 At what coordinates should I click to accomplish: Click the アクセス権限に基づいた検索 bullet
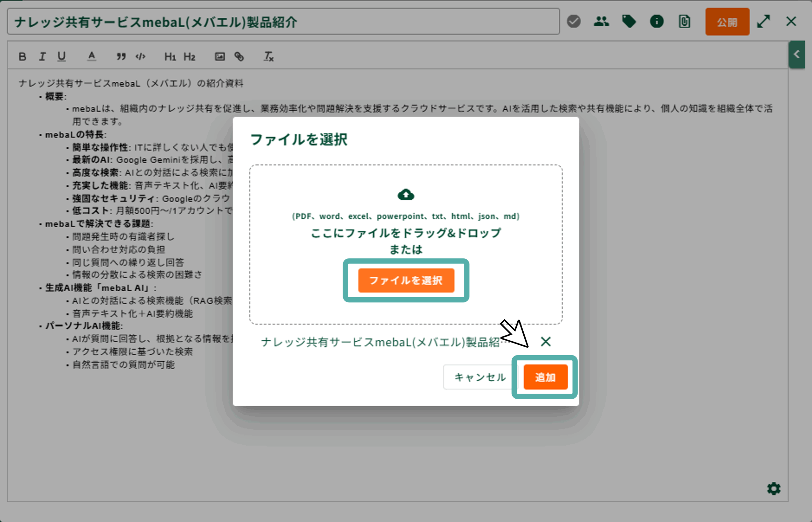click(132, 351)
